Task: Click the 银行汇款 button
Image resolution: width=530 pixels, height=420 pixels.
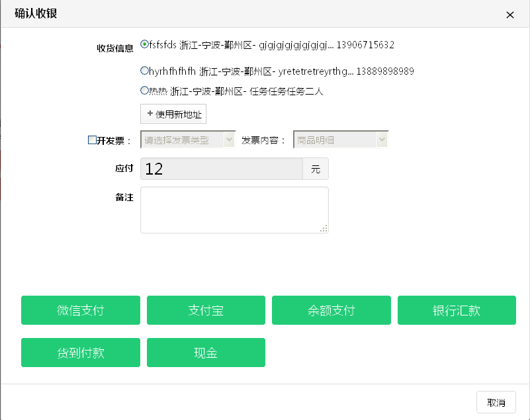Action: (457, 310)
